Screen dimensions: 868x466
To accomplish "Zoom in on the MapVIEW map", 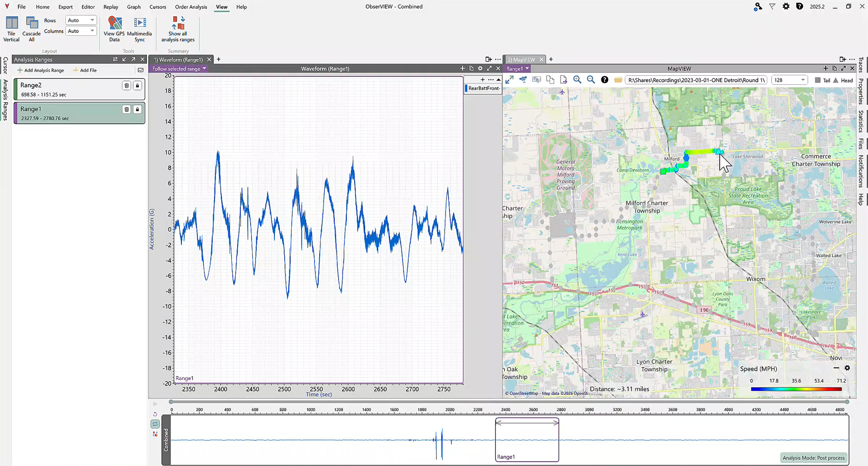I will 577,80.
